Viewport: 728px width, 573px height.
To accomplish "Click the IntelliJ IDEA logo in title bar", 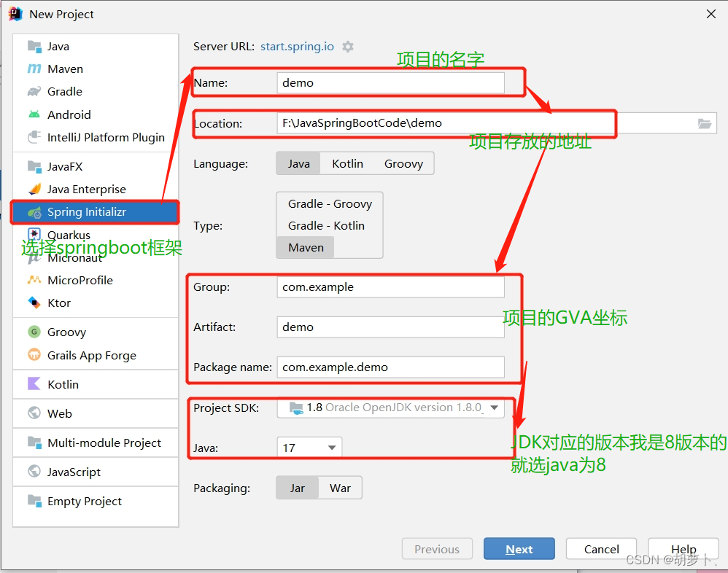I will (15, 15).
